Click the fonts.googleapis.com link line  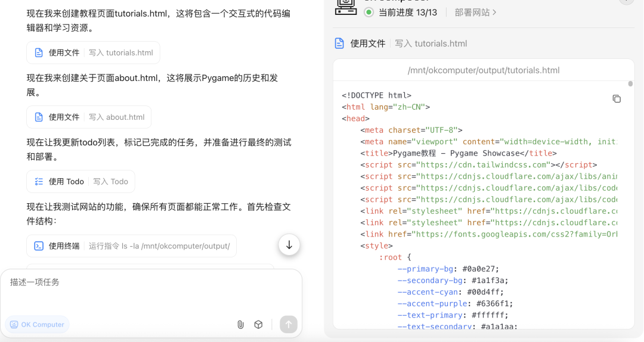pyautogui.click(x=489, y=234)
